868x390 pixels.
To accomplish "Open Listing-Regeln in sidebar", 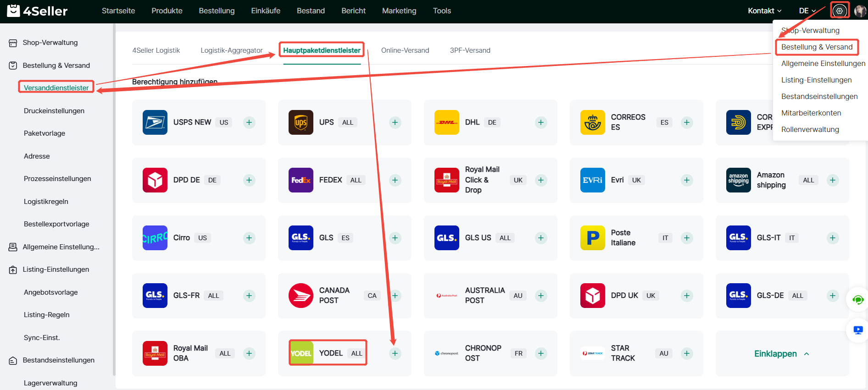I will [x=47, y=315].
